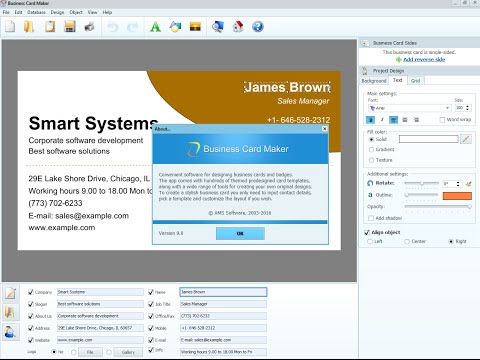Close the About dialog
This screenshot has width=480, height=360.
pos(325,129)
